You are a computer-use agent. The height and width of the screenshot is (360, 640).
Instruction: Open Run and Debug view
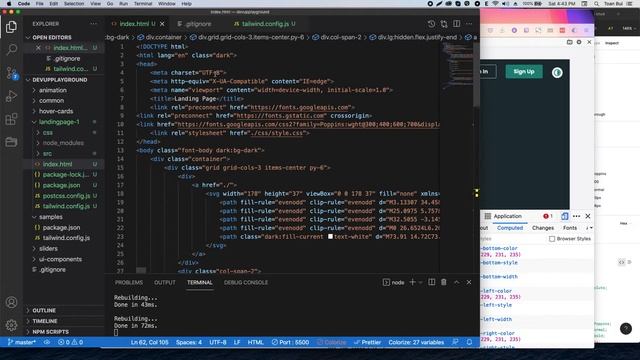[11, 96]
